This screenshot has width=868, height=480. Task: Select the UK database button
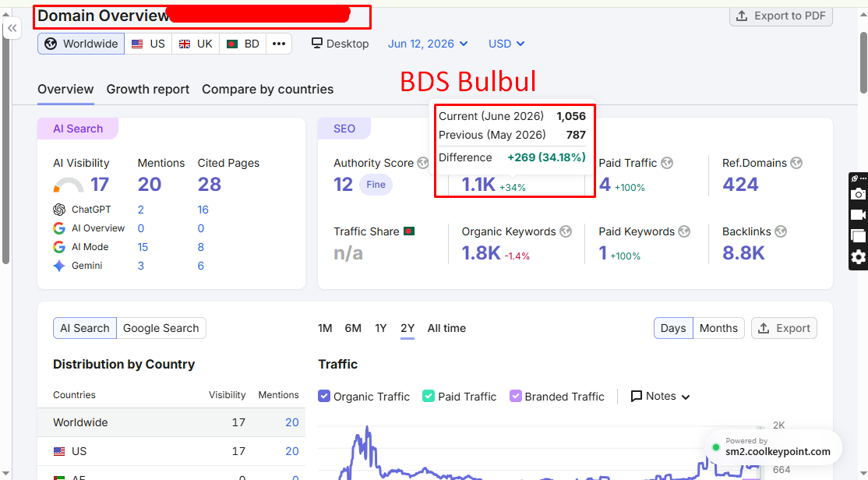click(x=196, y=44)
